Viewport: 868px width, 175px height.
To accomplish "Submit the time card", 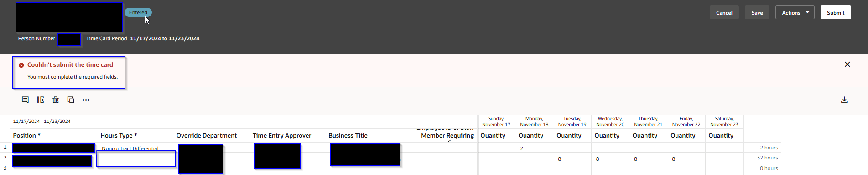I will coord(836,12).
